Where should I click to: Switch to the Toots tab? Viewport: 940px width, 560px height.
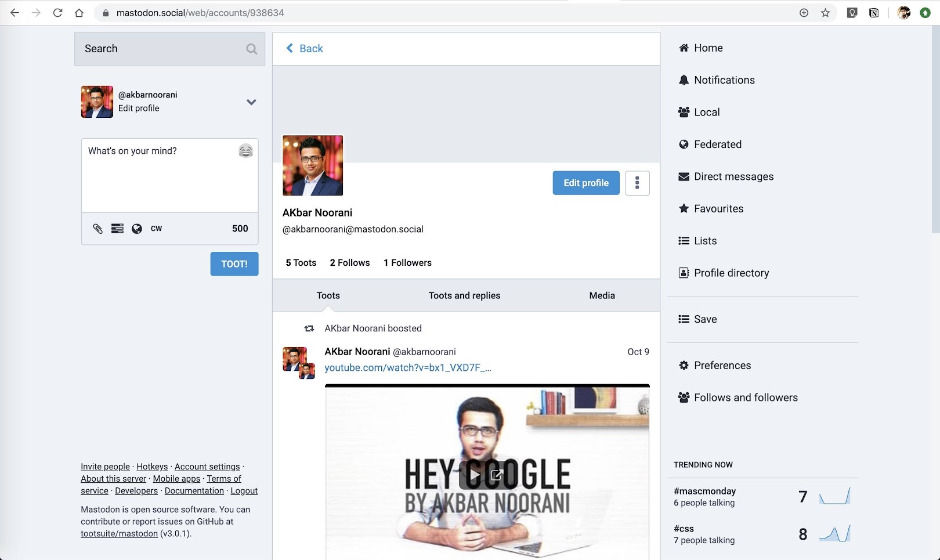[328, 295]
